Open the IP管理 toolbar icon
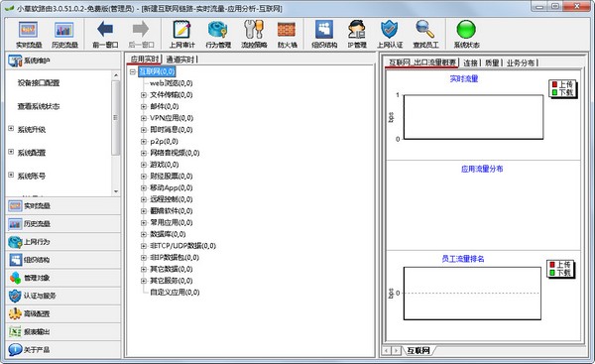Viewport: 595px width, 364px height. pyautogui.click(x=357, y=35)
